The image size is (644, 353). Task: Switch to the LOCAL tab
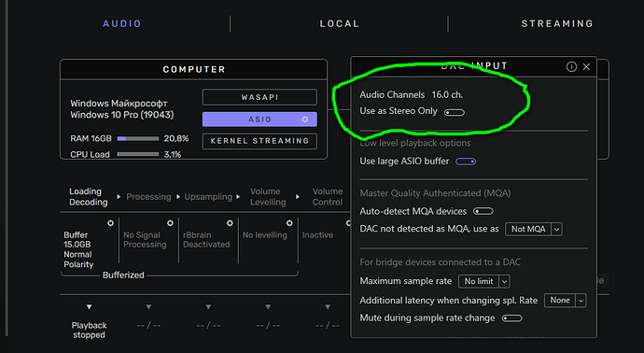(x=340, y=24)
